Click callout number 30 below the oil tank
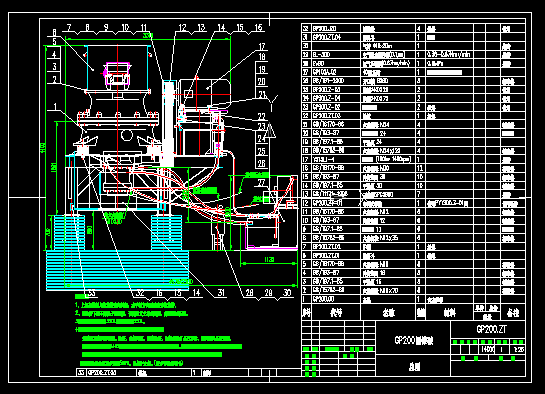 pyautogui.click(x=287, y=293)
